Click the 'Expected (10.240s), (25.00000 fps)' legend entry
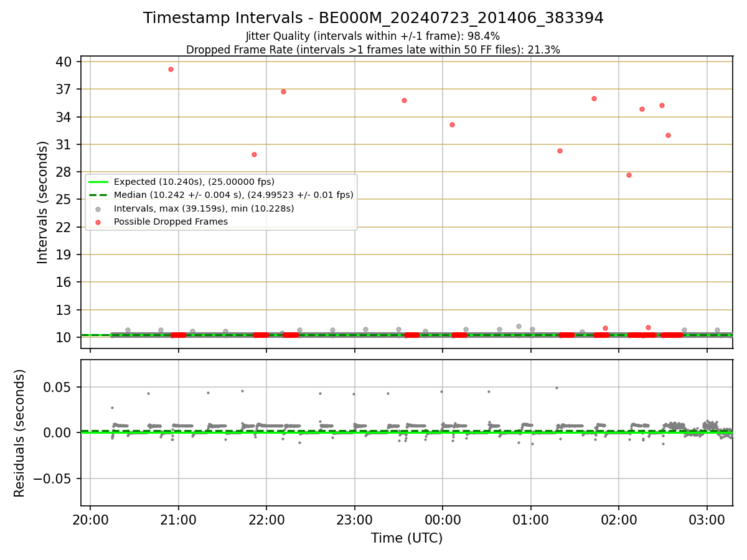The width and height of the screenshot is (747, 560). (x=194, y=182)
